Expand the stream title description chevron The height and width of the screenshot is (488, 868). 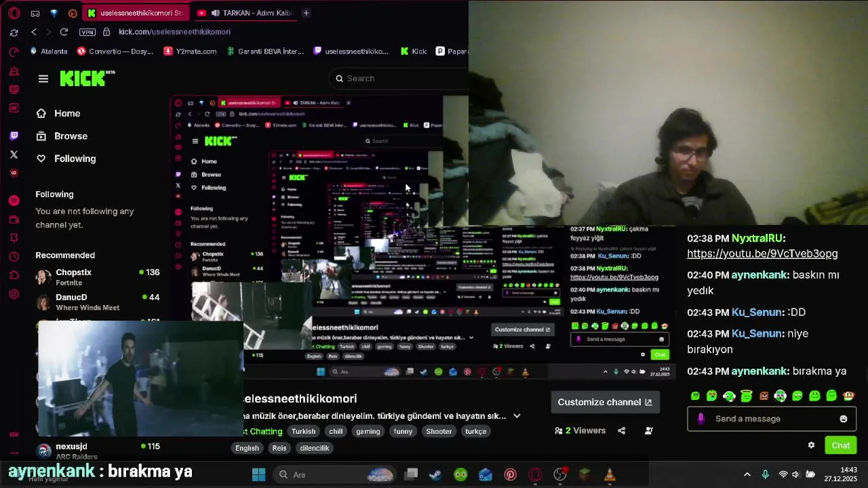(x=517, y=416)
